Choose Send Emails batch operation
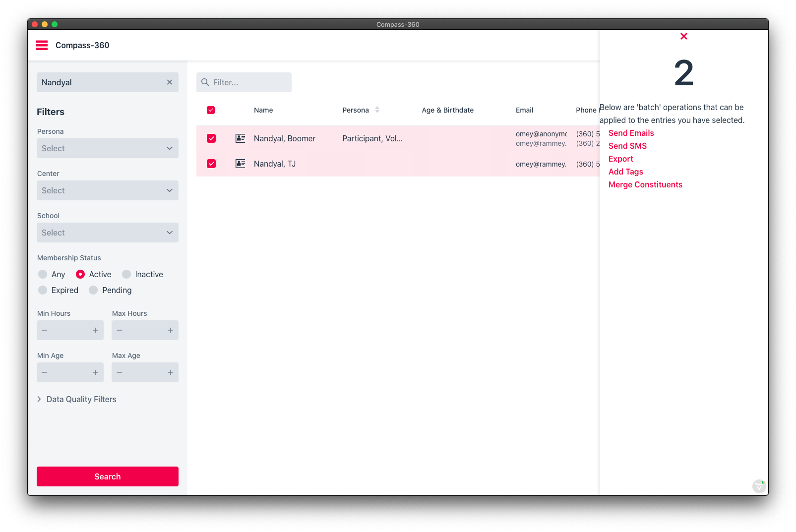Viewport: 796px width, 532px height. (x=631, y=133)
